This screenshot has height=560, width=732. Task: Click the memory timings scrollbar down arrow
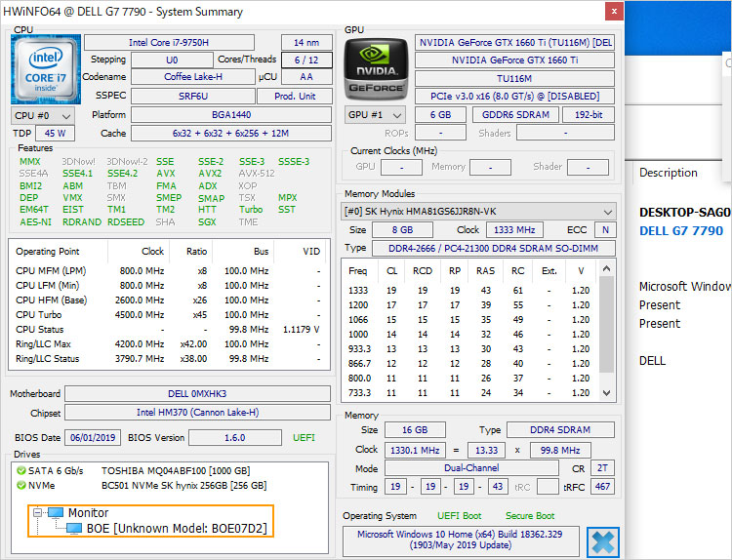(606, 393)
